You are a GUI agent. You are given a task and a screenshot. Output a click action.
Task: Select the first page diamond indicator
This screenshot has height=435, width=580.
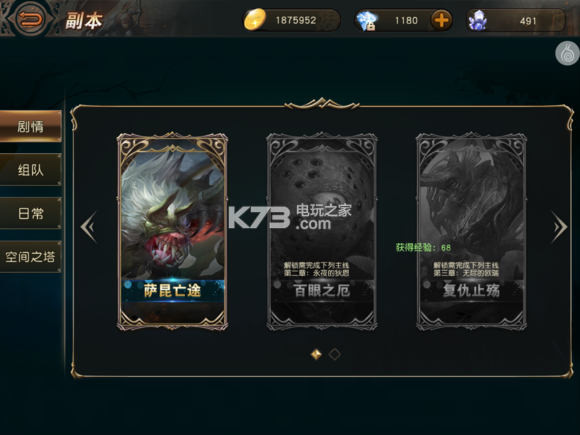tap(316, 354)
